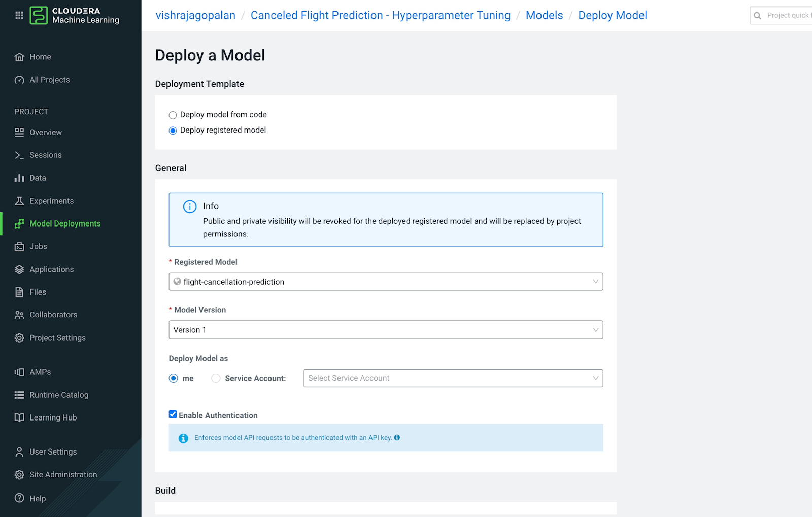This screenshot has width=812, height=517.
Task: Click the Home icon in sidebar
Action: [x=19, y=57]
